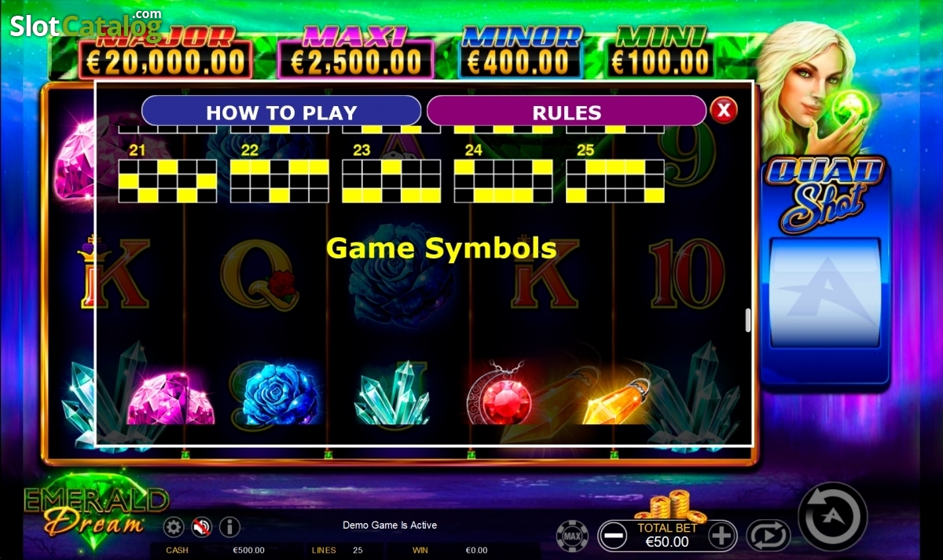Open the info icon
This screenshot has width=943, height=560.
coord(229,527)
